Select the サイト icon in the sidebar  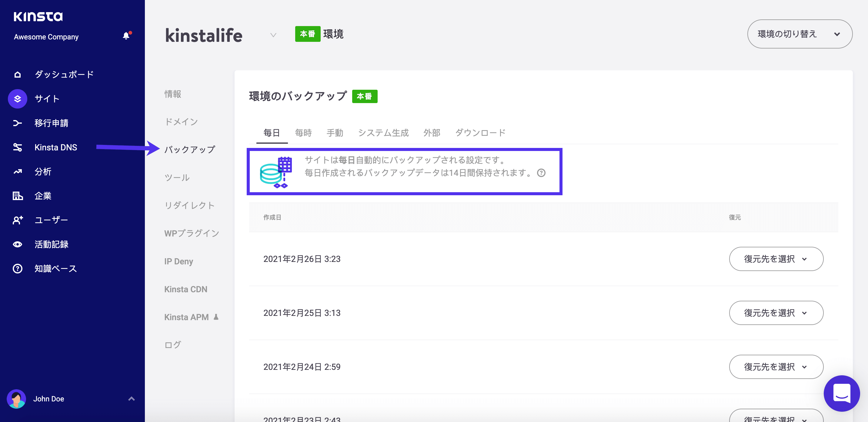tap(17, 99)
